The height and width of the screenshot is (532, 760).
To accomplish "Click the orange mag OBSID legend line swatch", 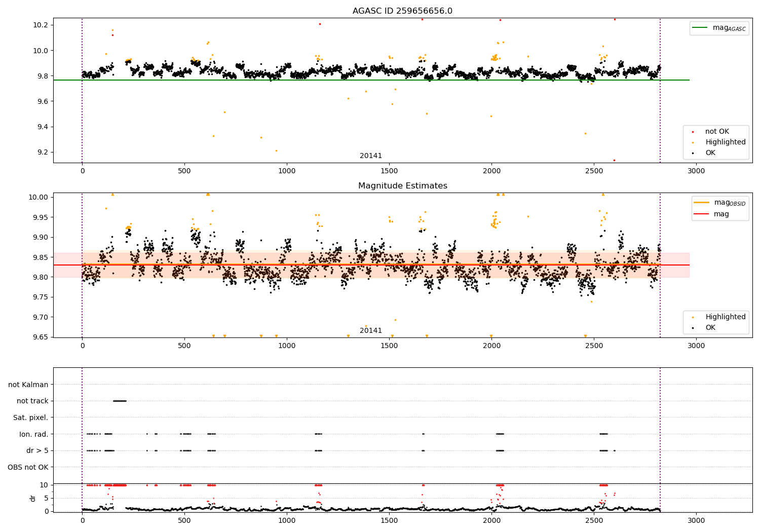I will (702, 203).
